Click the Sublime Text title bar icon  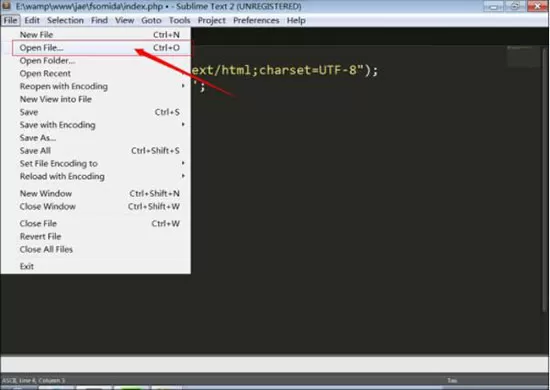(x=6, y=6)
